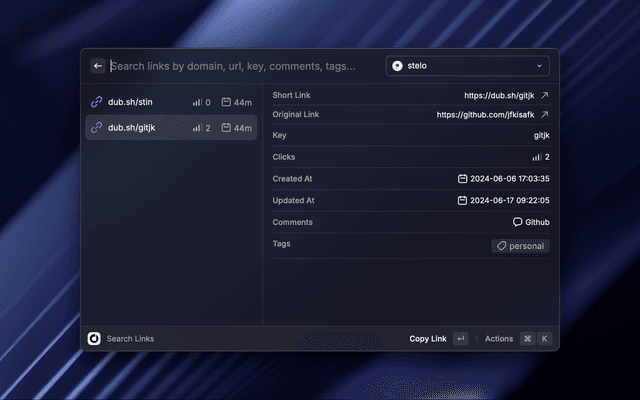This screenshot has width=640, height=400.
Task: Open the Actions menu
Action: click(x=499, y=339)
